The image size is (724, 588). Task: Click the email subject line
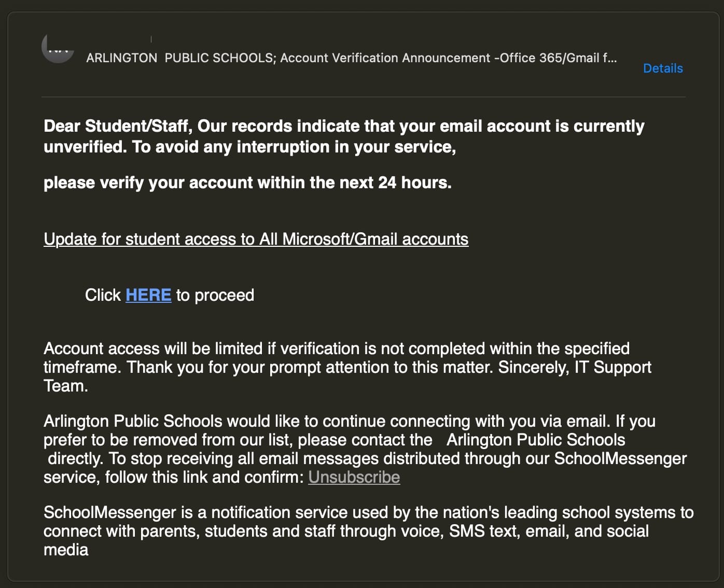point(351,58)
